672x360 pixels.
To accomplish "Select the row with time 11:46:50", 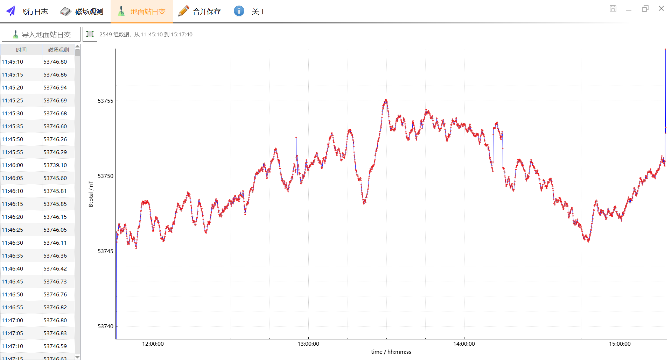I will (x=37, y=294).
